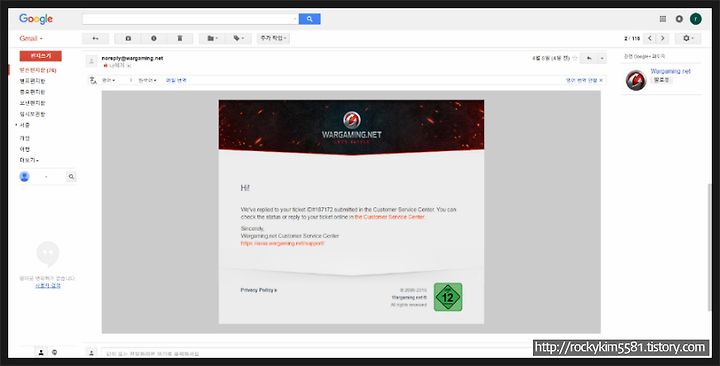The width and height of the screenshot is (720, 366).
Task: Click the red Compose button
Action: pyautogui.click(x=40, y=56)
